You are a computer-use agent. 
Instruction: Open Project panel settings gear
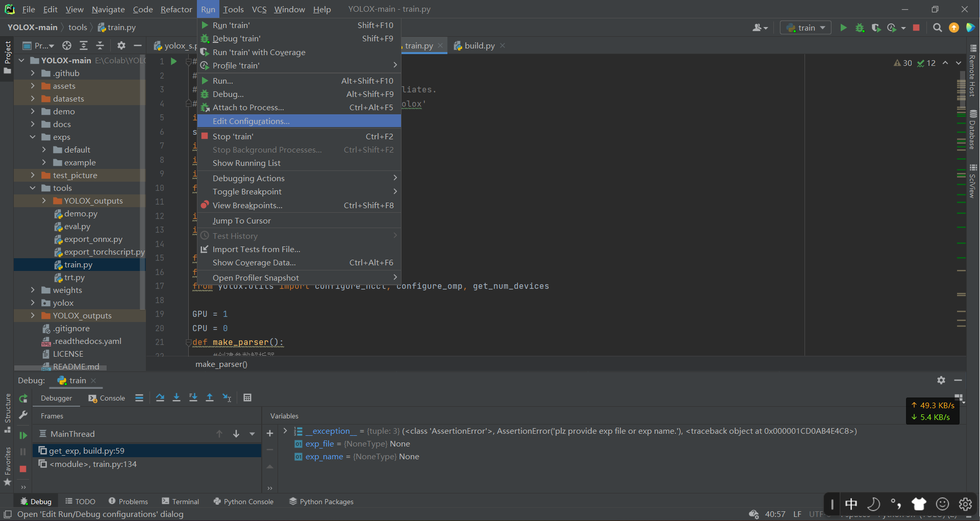pos(121,45)
